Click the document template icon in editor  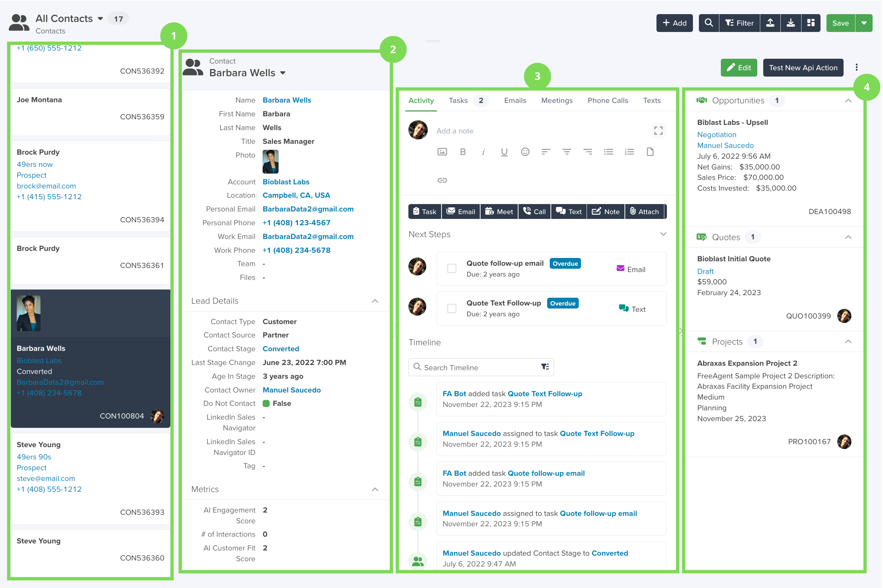click(x=650, y=152)
